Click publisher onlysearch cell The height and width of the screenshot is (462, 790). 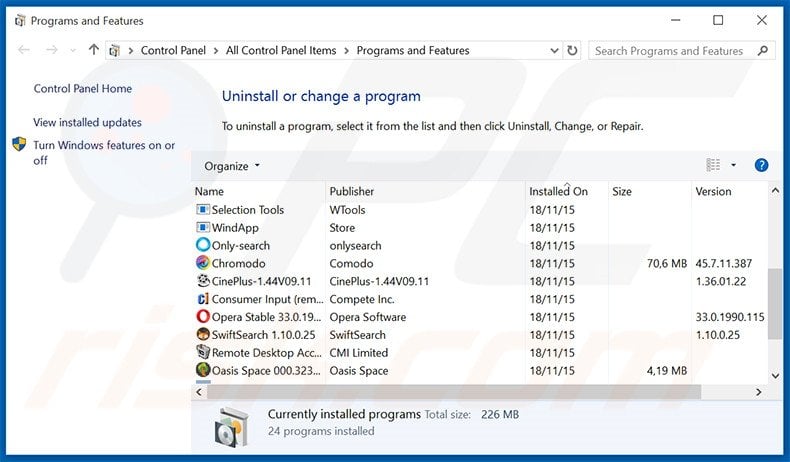pyautogui.click(x=355, y=246)
